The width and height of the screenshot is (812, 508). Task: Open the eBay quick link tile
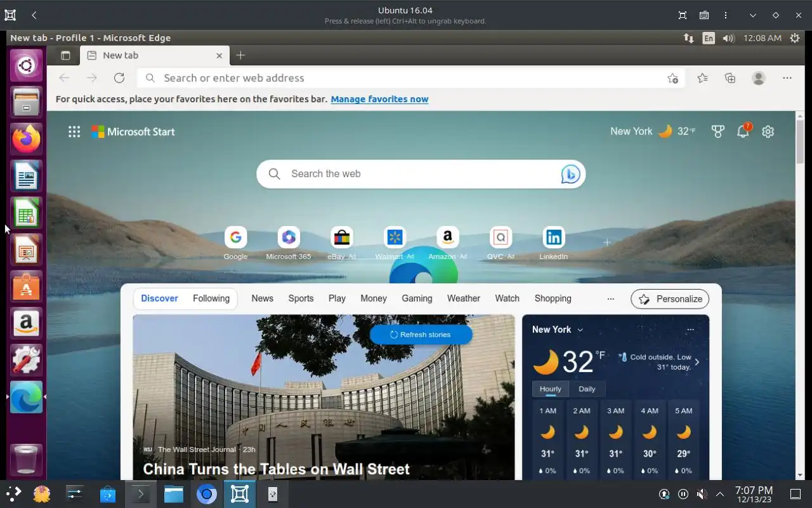pyautogui.click(x=341, y=243)
